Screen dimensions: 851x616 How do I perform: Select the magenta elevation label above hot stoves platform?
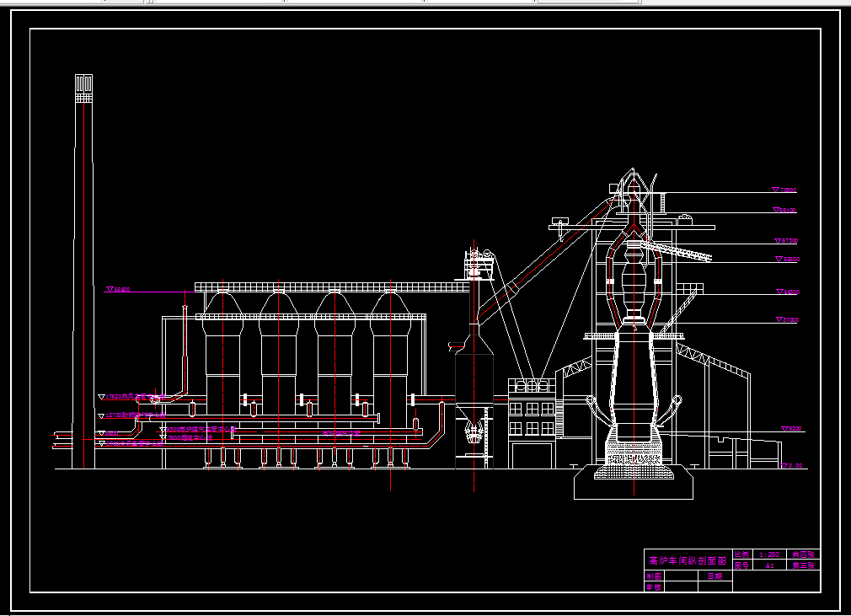(x=121, y=290)
